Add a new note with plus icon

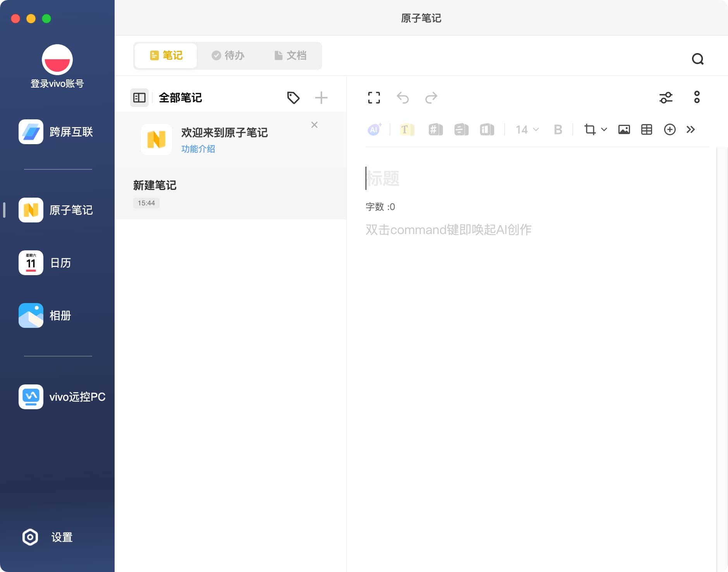[x=321, y=98]
